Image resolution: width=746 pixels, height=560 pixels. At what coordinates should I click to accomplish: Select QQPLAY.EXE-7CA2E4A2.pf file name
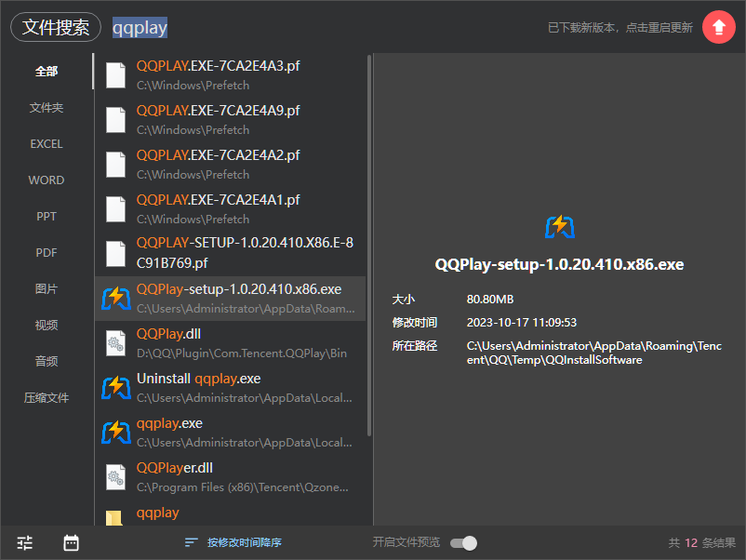click(218, 155)
